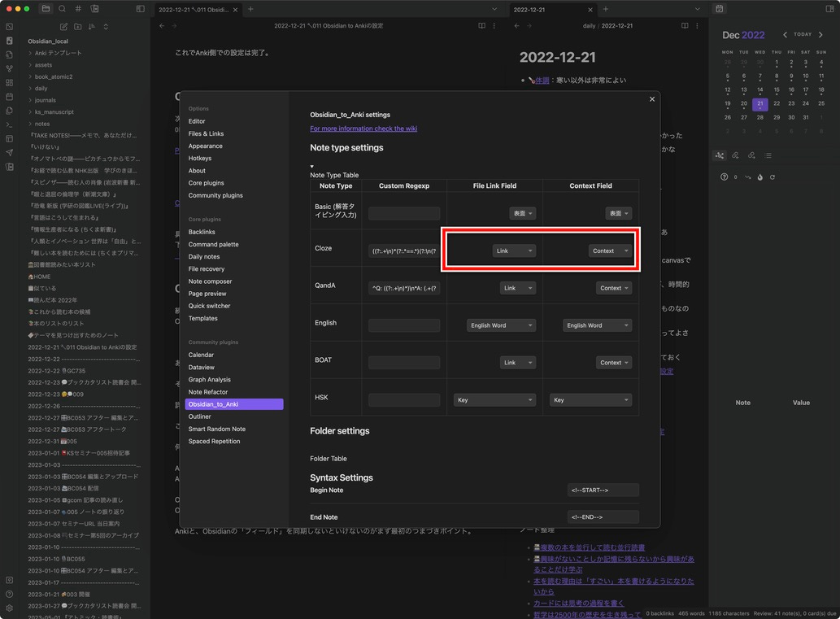The height and width of the screenshot is (619, 840).
Task: Click the paper plane icon in ribbon
Action: pos(9,152)
